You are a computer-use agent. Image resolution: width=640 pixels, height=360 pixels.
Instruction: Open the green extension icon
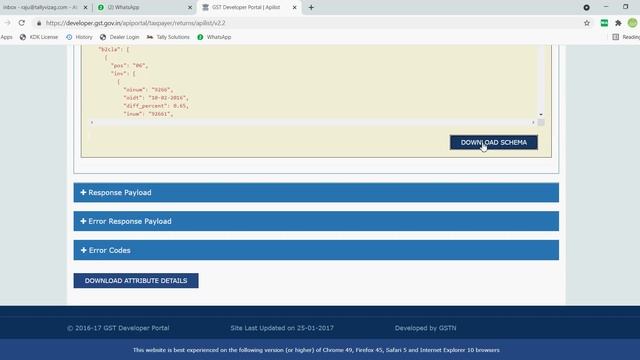click(604, 23)
